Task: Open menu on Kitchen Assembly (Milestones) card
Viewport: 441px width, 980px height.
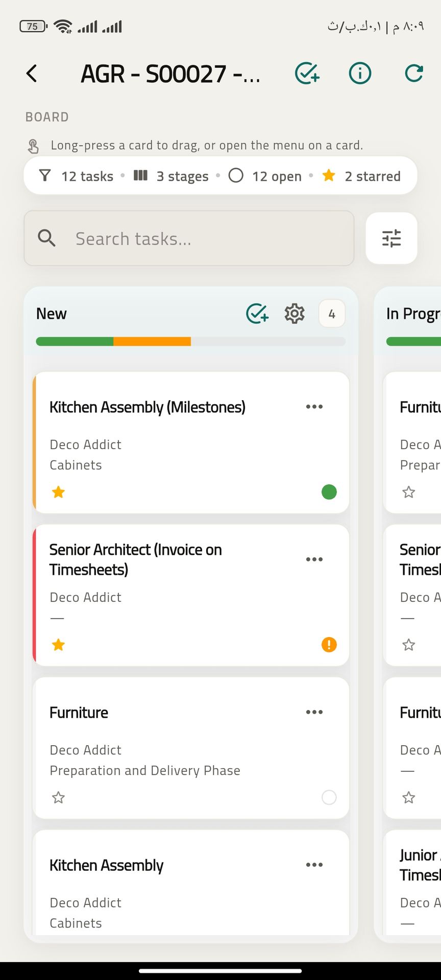Action: click(314, 407)
